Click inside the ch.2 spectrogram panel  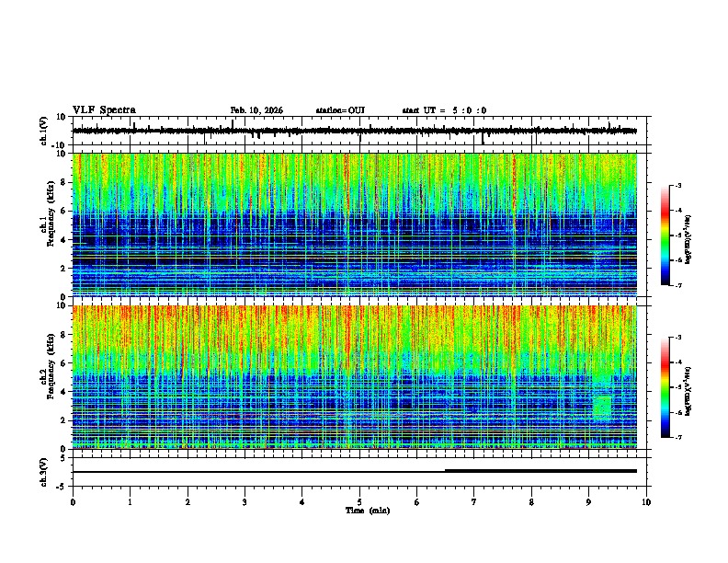coord(355,377)
